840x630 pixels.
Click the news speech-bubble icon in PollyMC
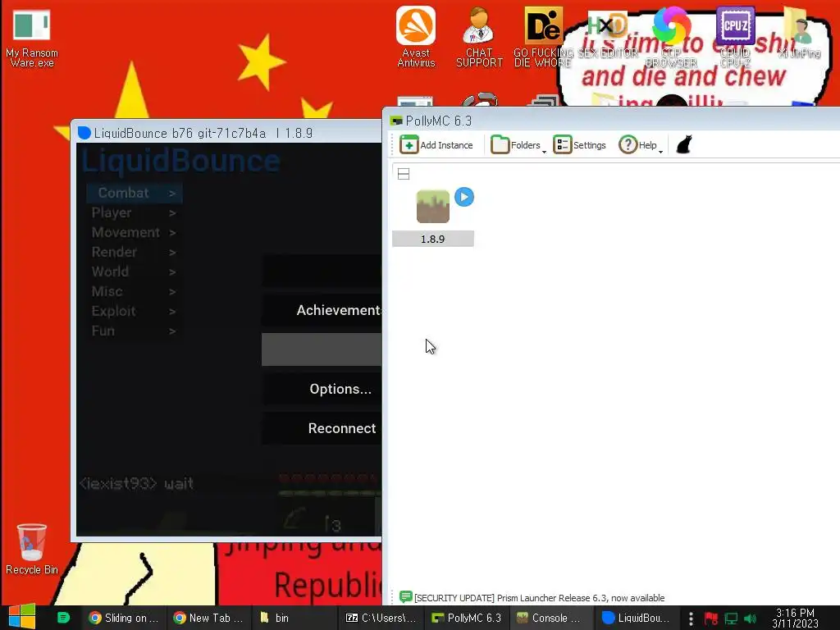click(x=405, y=597)
